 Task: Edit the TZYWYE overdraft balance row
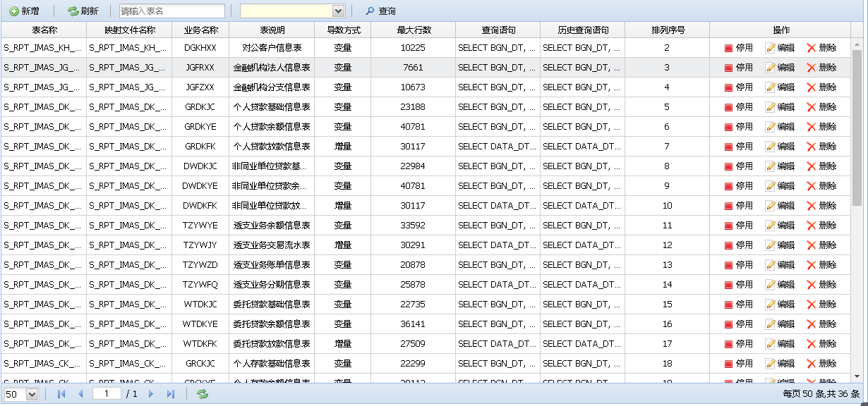(x=780, y=226)
